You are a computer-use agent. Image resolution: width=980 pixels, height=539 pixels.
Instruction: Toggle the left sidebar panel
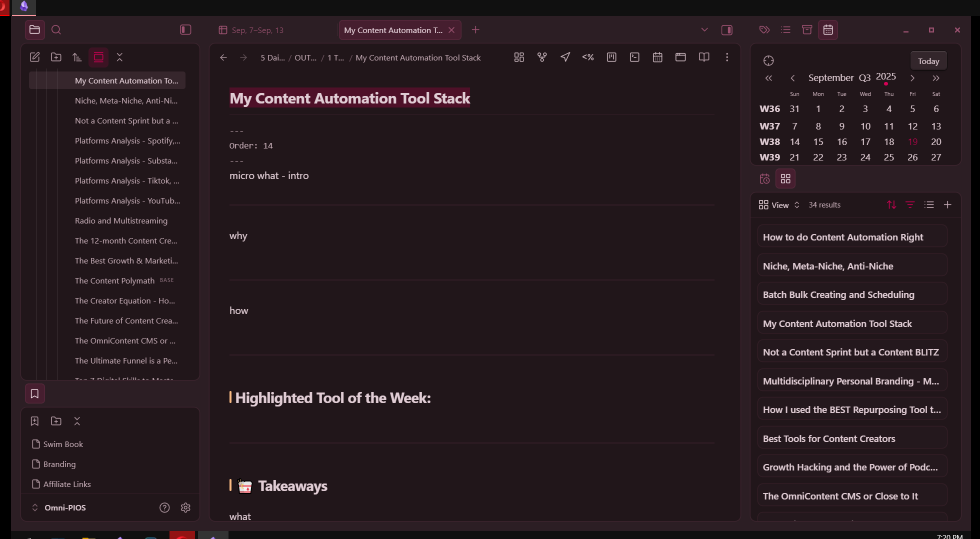point(185,30)
